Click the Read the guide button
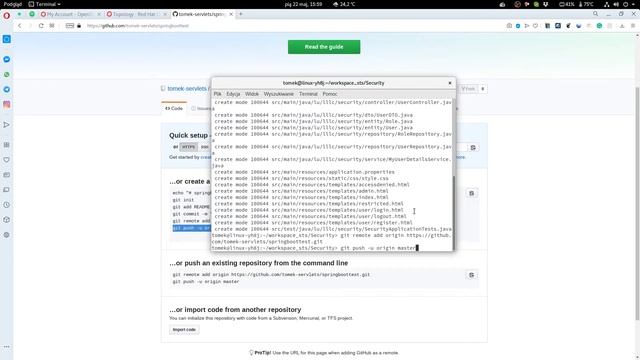 (x=324, y=47)
